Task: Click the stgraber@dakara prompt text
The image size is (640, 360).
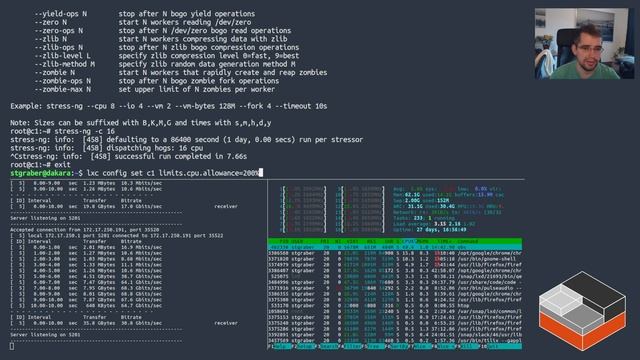Action: point(40,173)
